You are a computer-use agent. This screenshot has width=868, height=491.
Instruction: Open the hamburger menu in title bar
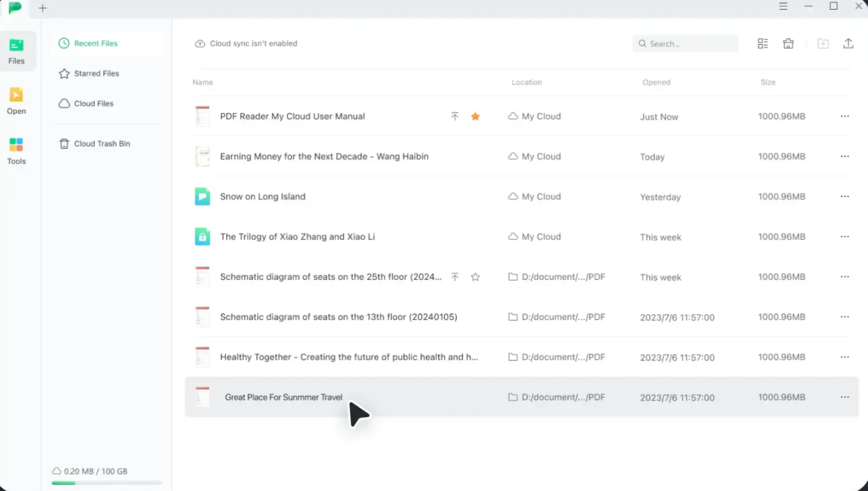point(783,6)
